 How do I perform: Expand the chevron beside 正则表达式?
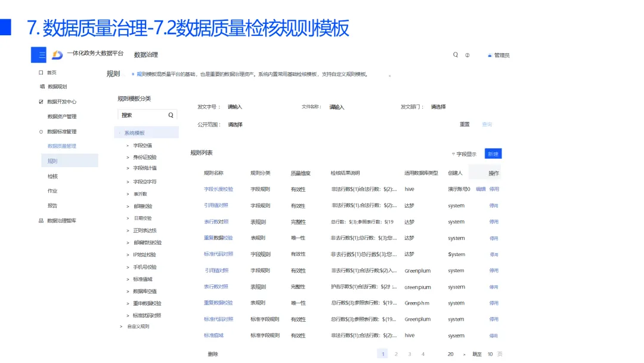128,230
